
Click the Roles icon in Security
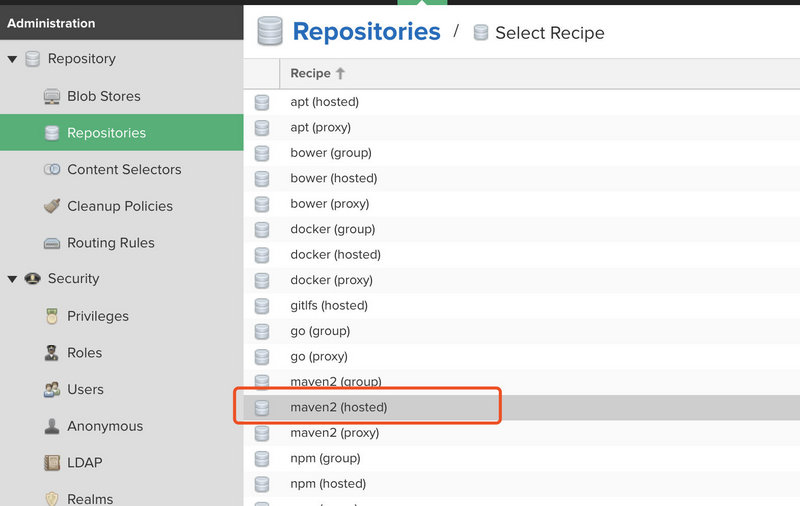point(52,353)
